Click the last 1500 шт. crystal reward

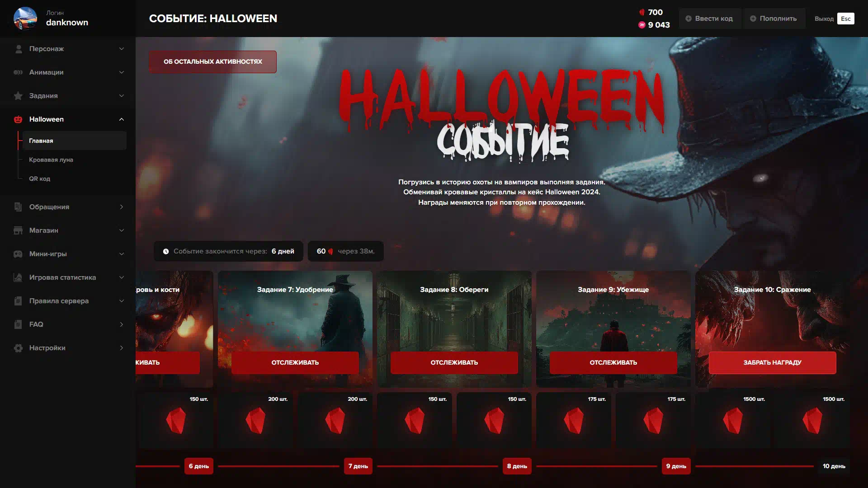(812, 420)
